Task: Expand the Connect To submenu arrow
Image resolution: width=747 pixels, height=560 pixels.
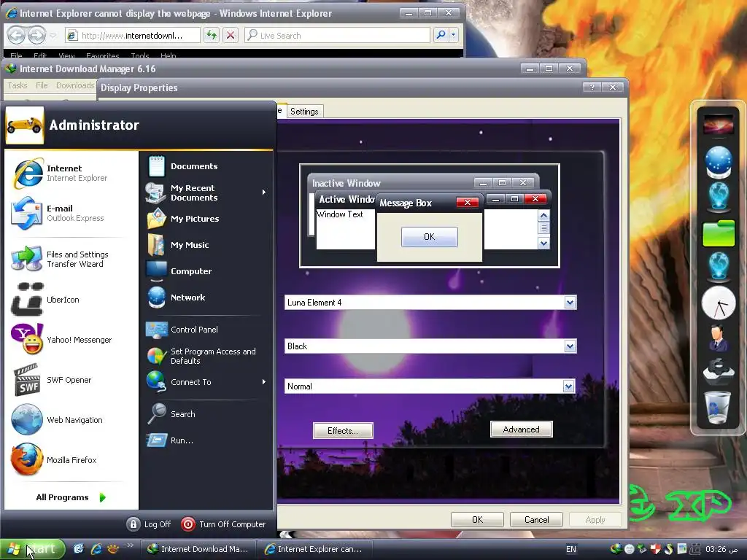Action: (263, 382)
